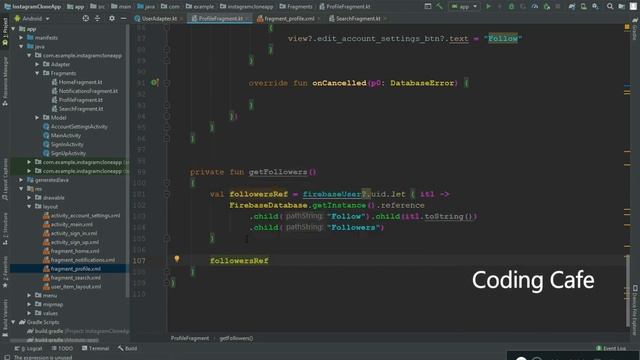Open the TODO tool window tab
The width and height of the screenshot is (640, 360).
click(x=62, y=349)
